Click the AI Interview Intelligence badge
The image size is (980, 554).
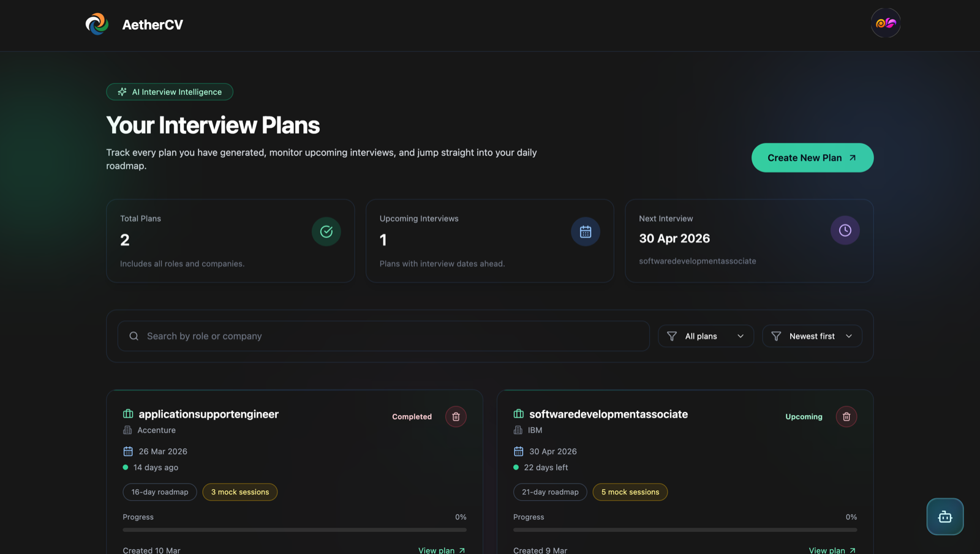point(170,92)
